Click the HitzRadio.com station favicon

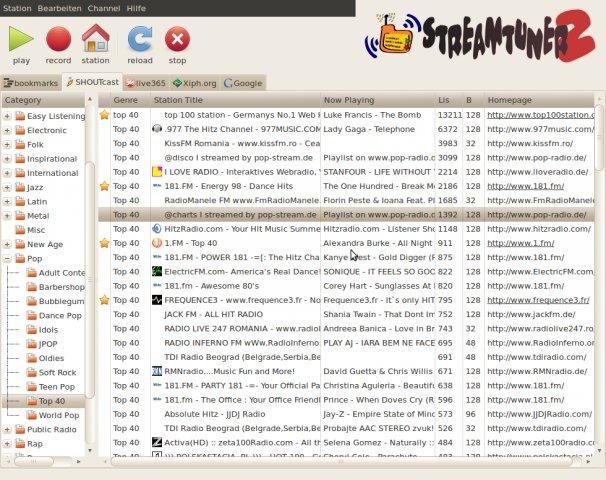point(157,229)
